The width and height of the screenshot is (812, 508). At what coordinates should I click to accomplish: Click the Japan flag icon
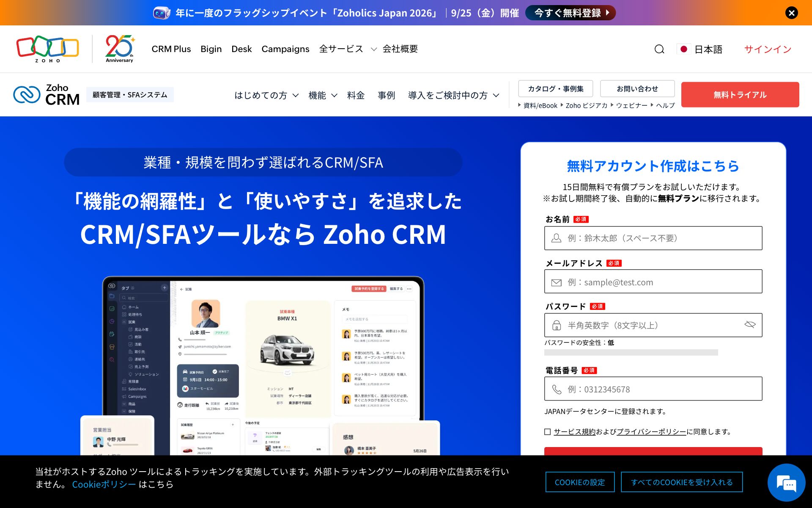tap(683, 49)
